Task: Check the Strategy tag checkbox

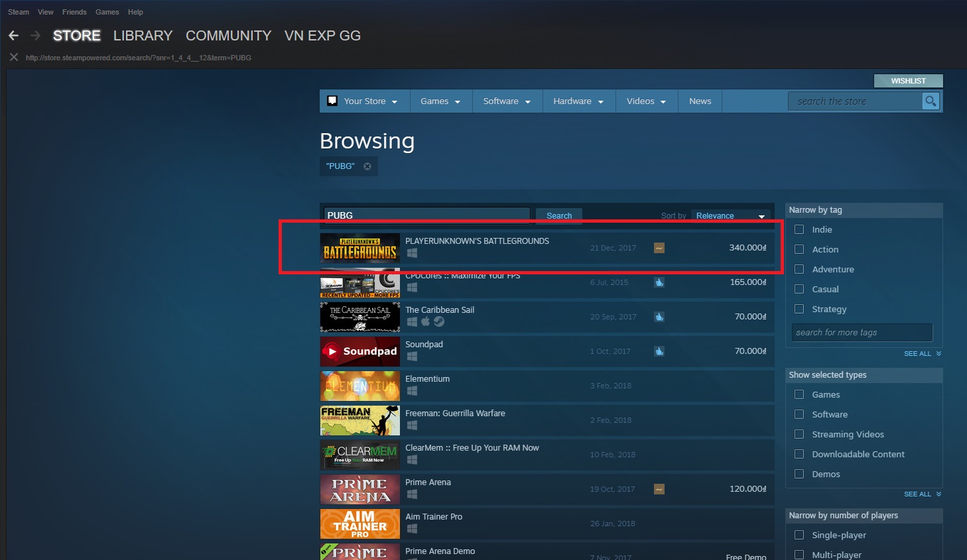Action: pyautogui.click(x=799, y=309)
